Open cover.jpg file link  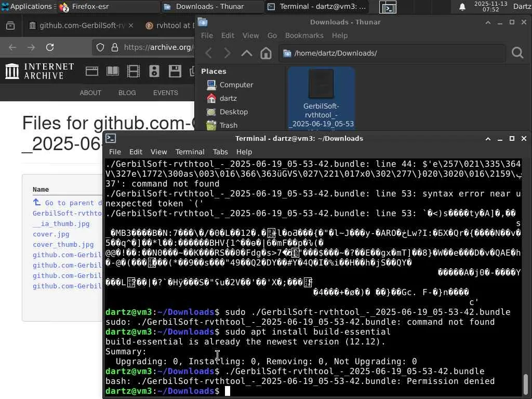[x=51, y=234]
